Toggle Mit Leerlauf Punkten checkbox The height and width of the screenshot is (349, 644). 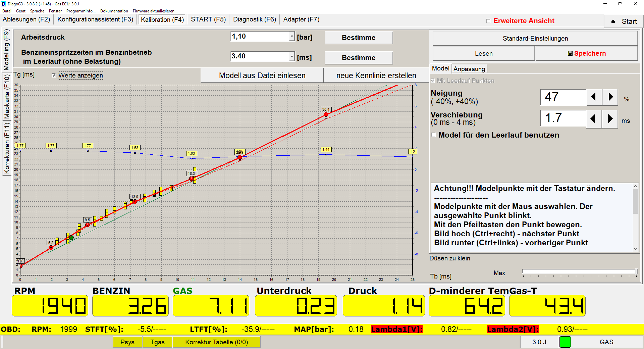point(433,81)
